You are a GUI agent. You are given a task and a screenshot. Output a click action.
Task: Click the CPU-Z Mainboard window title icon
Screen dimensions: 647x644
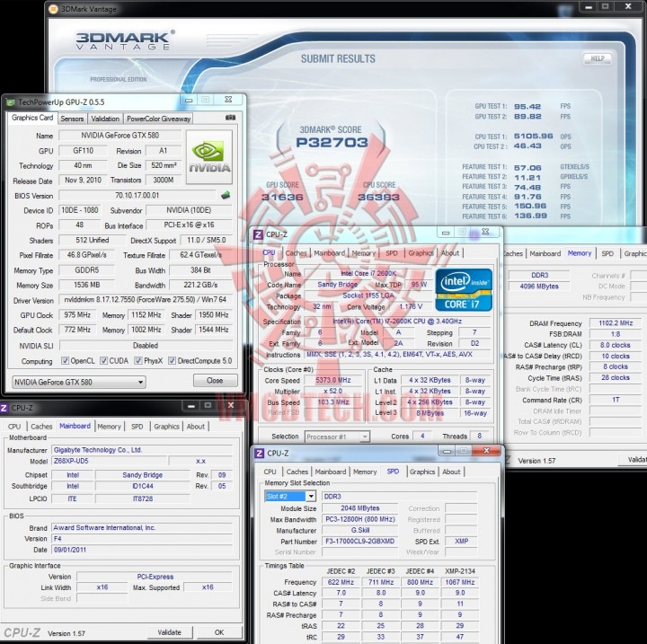click(x=4, y=408)
